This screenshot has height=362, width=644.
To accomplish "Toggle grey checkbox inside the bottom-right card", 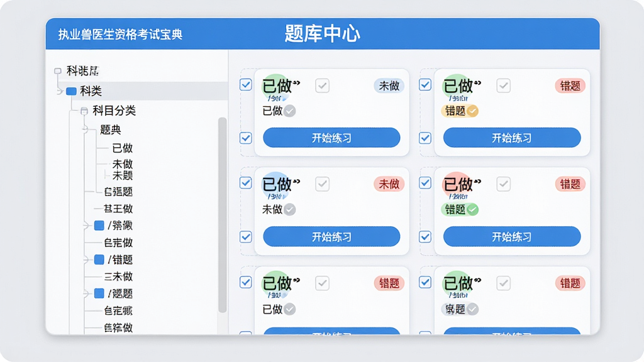I will click(x=504, y=283).
